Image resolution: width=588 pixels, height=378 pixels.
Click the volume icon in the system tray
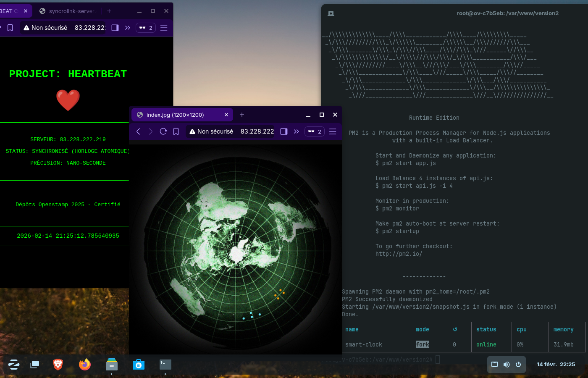tap(507, 365)
